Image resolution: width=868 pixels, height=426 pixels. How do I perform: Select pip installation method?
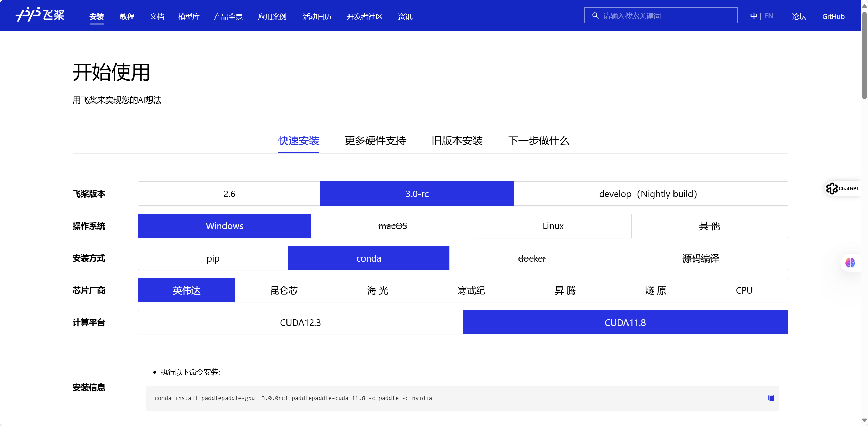213,258
